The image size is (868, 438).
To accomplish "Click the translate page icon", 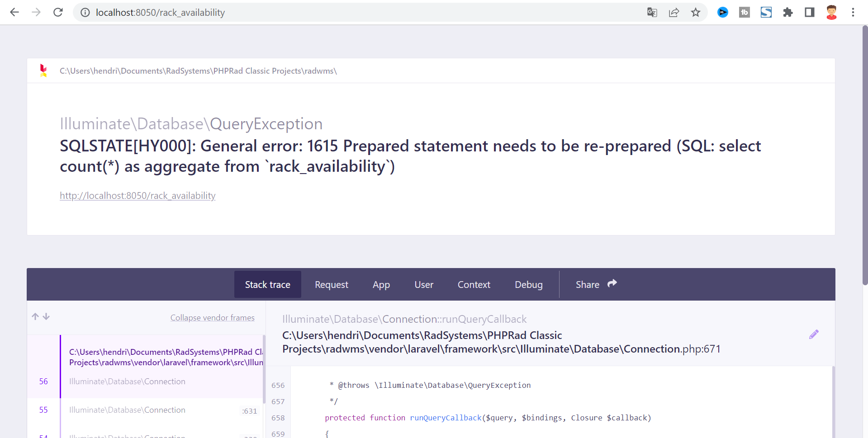I will (652, 12).
